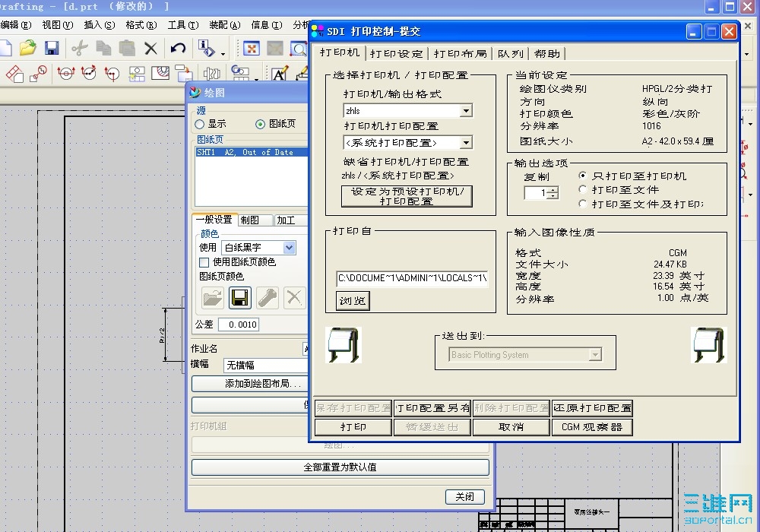Open the 视图(V) menu

[x=58, y=25]
